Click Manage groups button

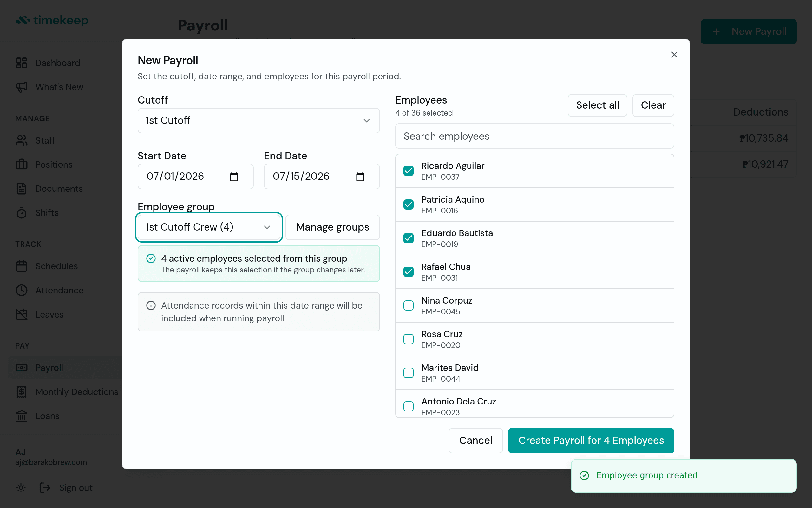pyautogui.click(x=332, y=227)
